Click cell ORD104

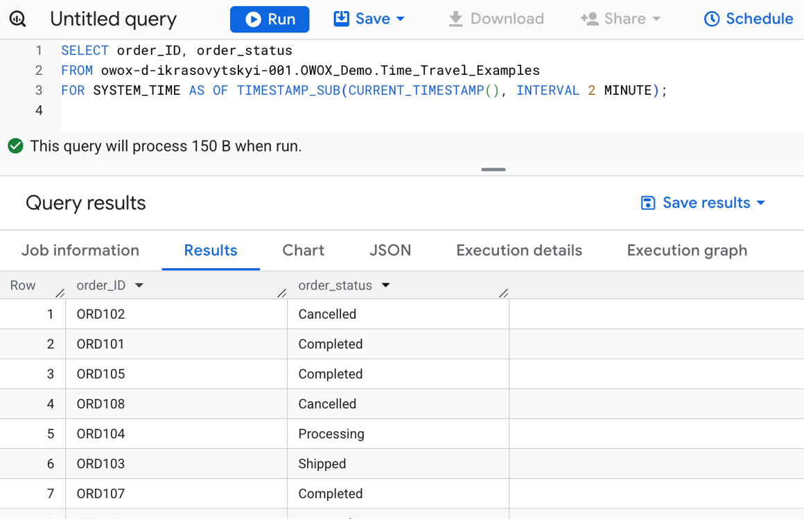coord(176,434)
